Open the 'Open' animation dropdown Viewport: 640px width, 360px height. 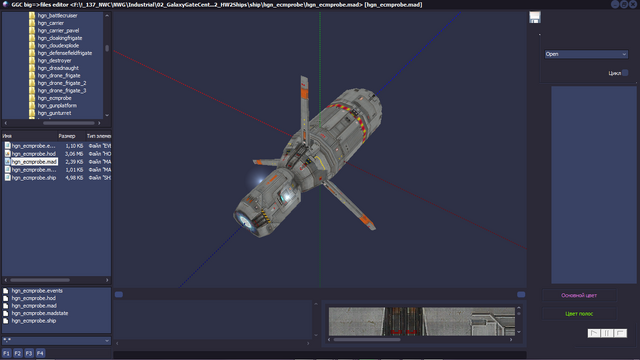586,54
